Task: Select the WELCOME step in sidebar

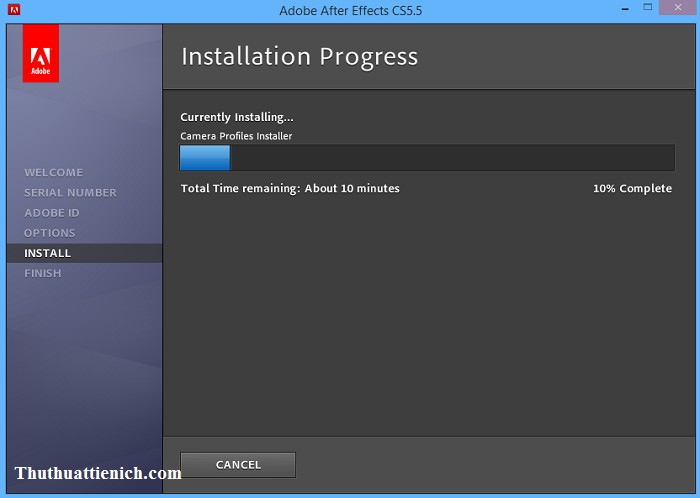Action: point(54,172)
